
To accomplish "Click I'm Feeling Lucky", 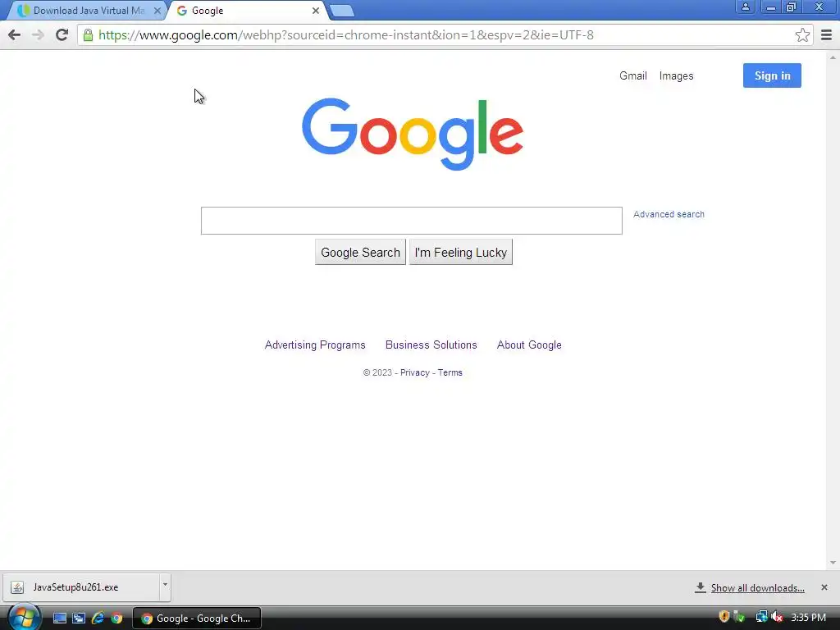I will pyautogui.click(x=461, y=253).
